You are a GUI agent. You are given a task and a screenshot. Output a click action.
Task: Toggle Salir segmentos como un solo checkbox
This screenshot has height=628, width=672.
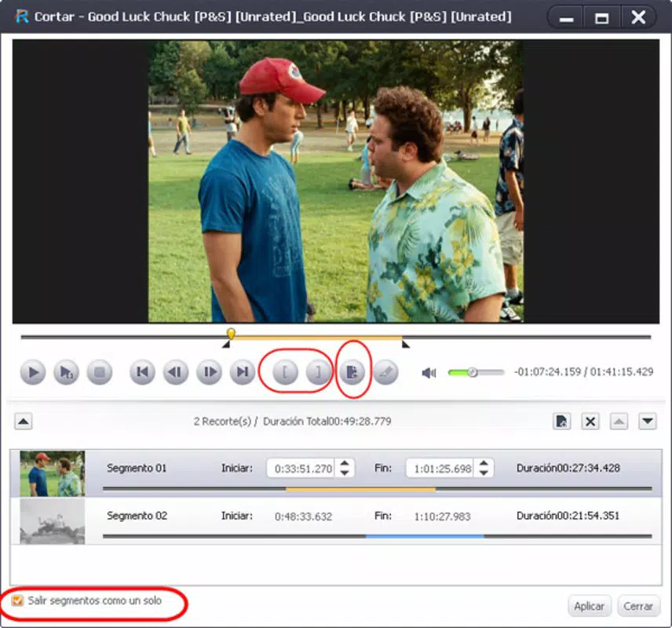click(x=17, y=601)
